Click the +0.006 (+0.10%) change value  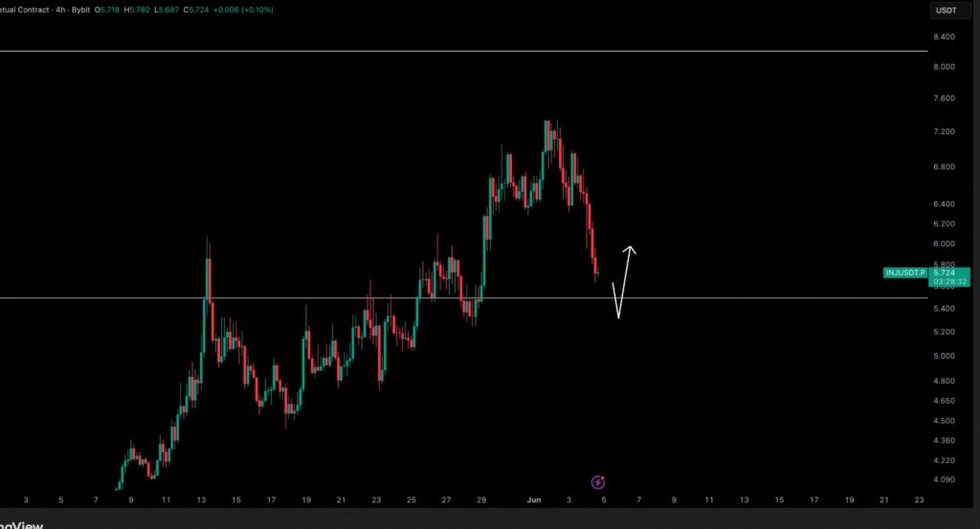(243, 10)
